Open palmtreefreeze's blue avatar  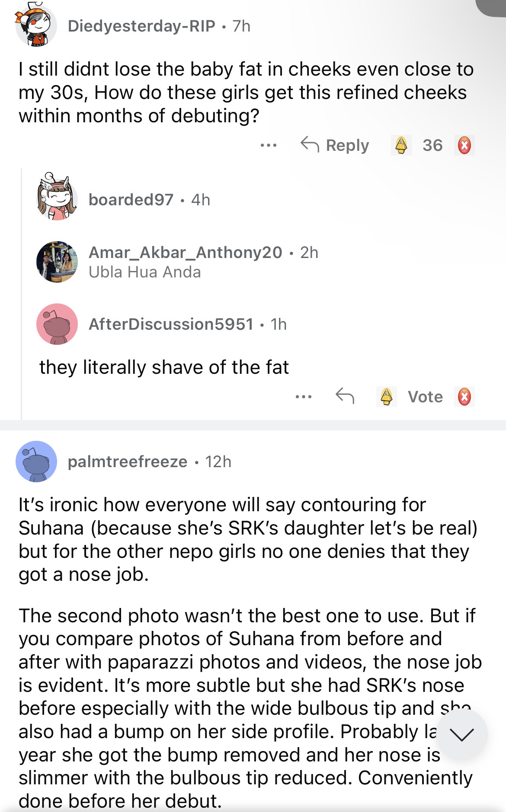pyautogui.click(x=36, y=462)
